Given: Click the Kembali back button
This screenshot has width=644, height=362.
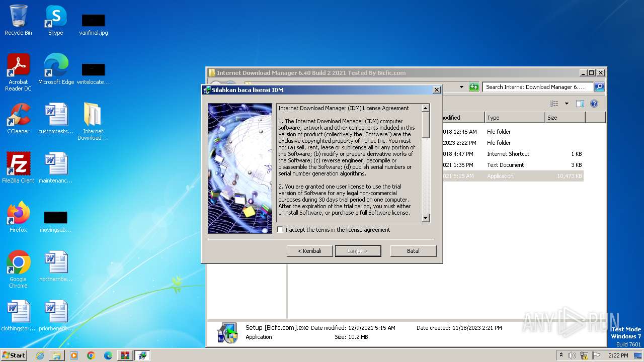Looking at the screenshot, I should tap(309, 251).
